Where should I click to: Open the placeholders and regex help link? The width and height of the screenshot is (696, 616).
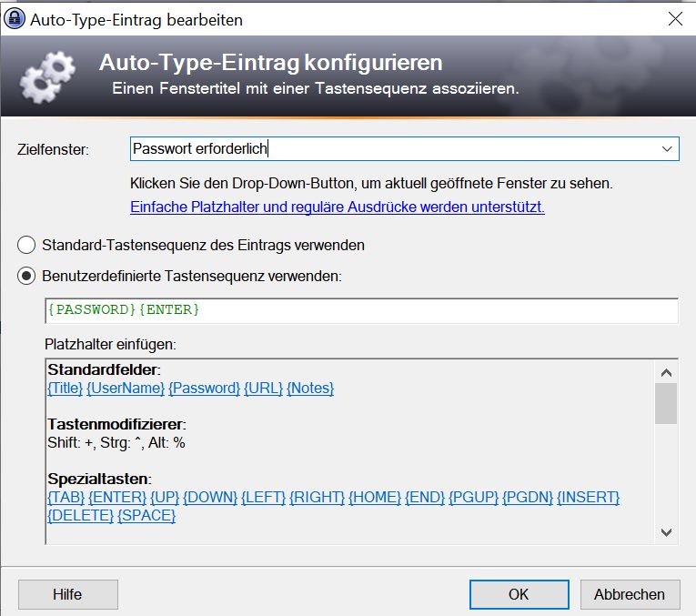point(338,207)
